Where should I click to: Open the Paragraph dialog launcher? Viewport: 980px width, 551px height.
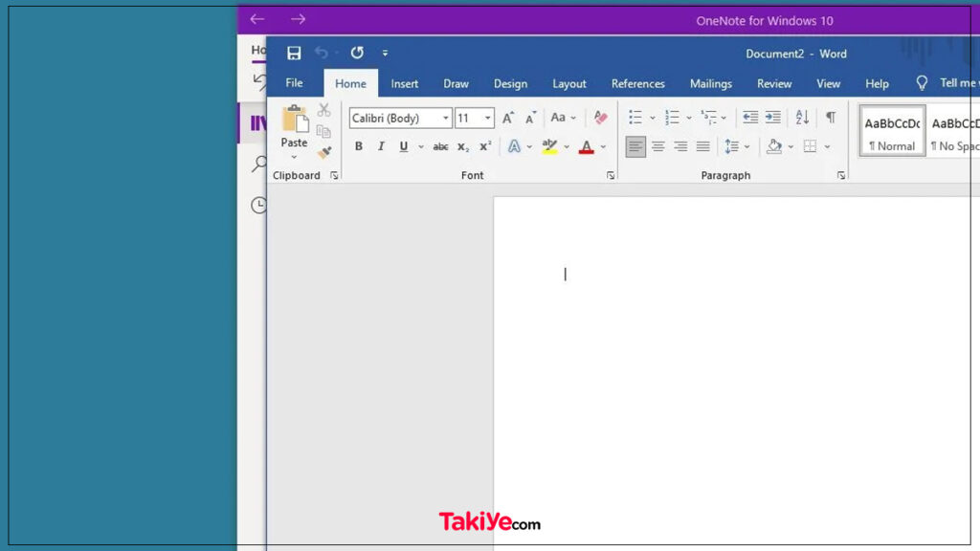tap(841, 176)
